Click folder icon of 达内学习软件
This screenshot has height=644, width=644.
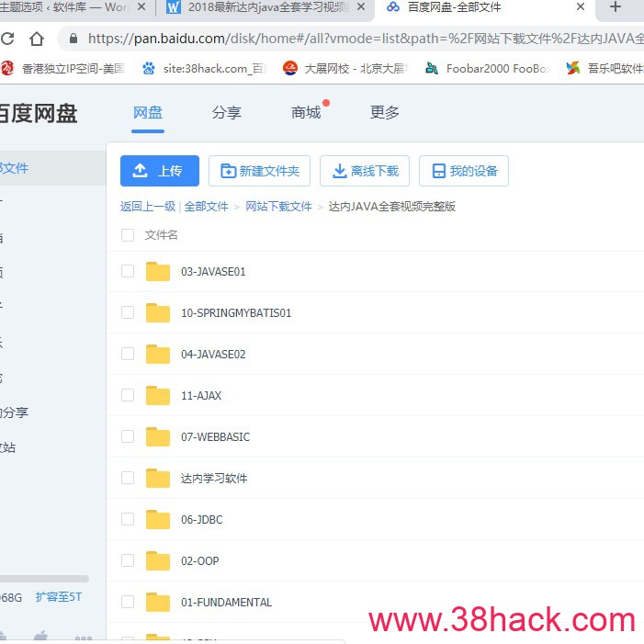158,478
